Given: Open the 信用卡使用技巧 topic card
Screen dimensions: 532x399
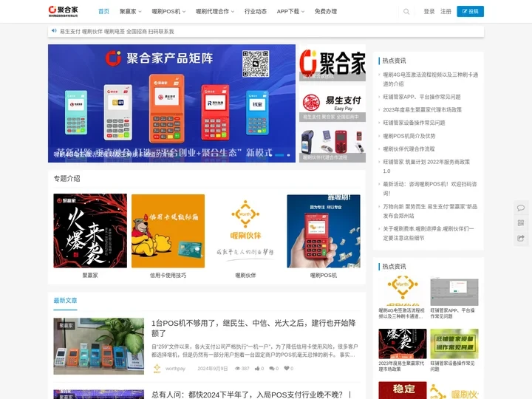Looking at the screenshot, I should coord(168,236).
